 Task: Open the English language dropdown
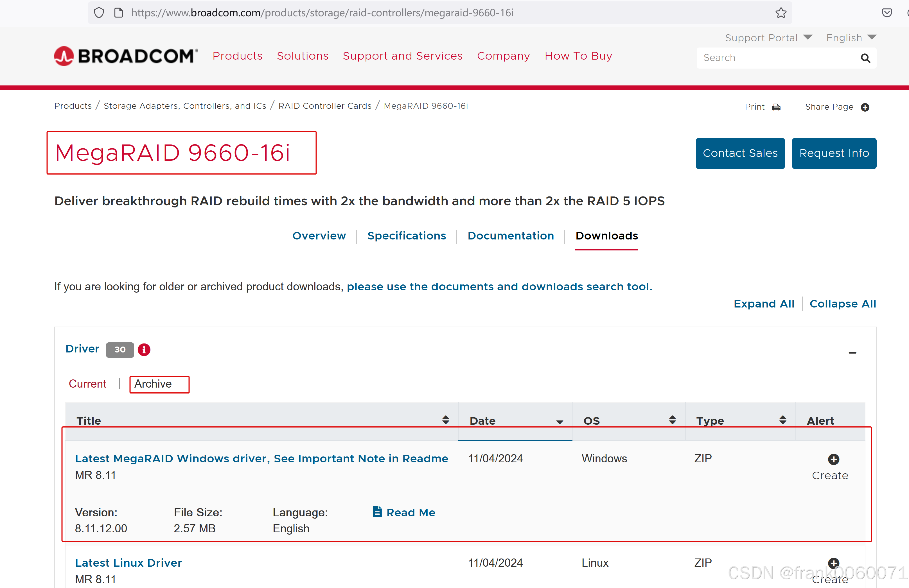851,38
